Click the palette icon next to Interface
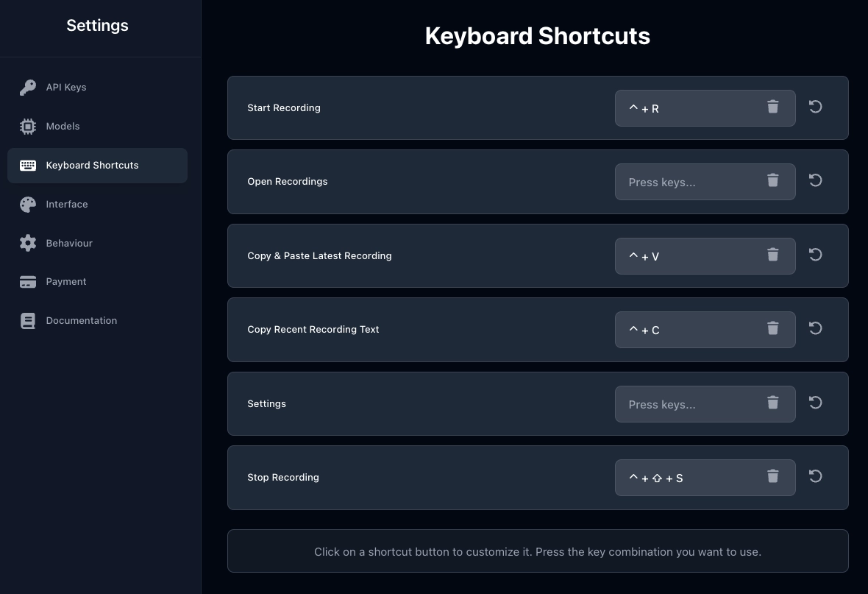Viewport: 868px width, 594px height. click(x=28, y=204)
